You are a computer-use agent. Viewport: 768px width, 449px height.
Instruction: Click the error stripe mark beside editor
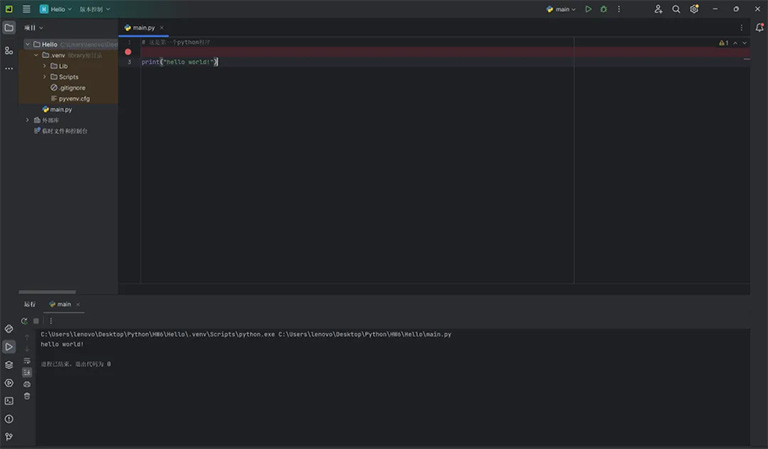tap(746, 59)
